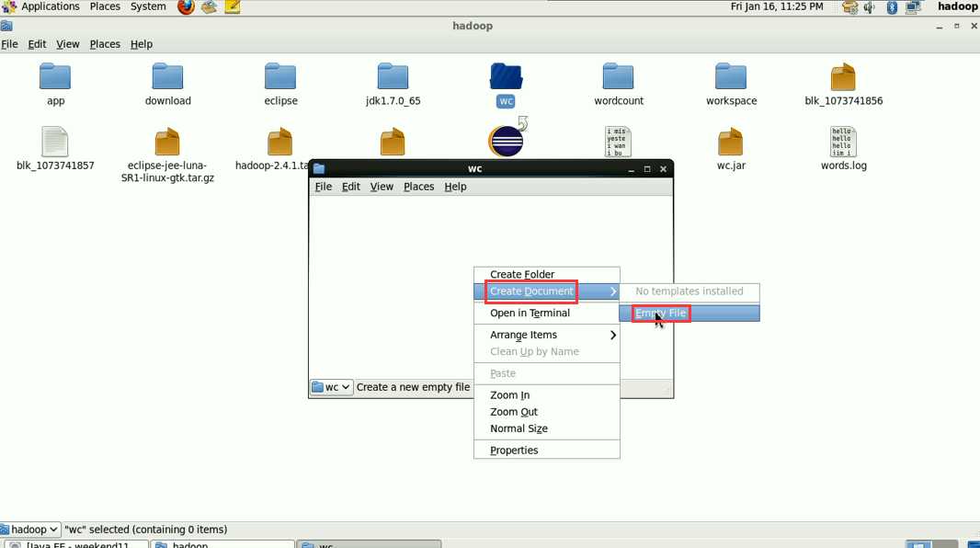The height and width of the screenshot is (548, 980).
Task: Click the network icon in the system tray
Action: [x=913, y=6]
